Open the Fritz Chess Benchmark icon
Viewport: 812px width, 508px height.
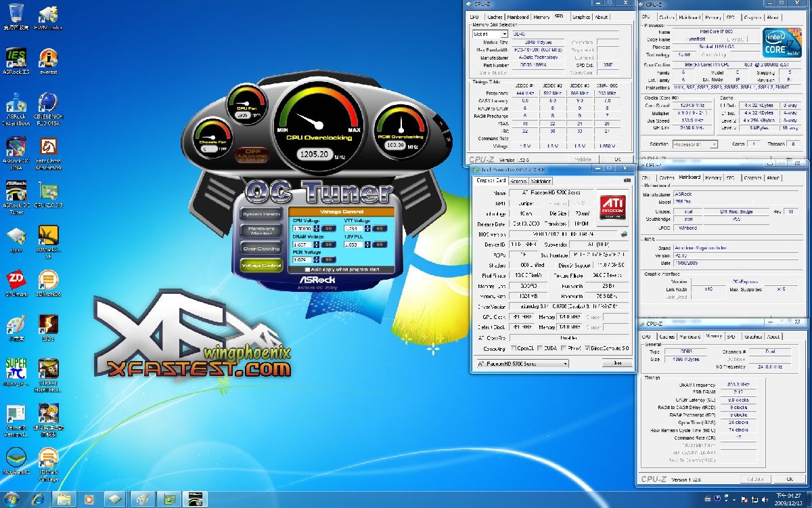48,152
